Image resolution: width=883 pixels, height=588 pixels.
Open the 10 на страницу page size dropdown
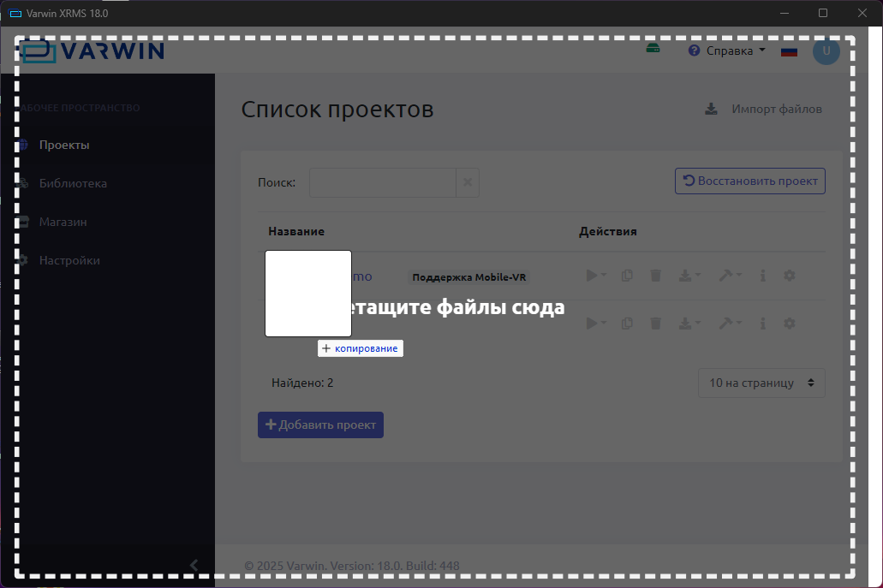coord(761,383)
